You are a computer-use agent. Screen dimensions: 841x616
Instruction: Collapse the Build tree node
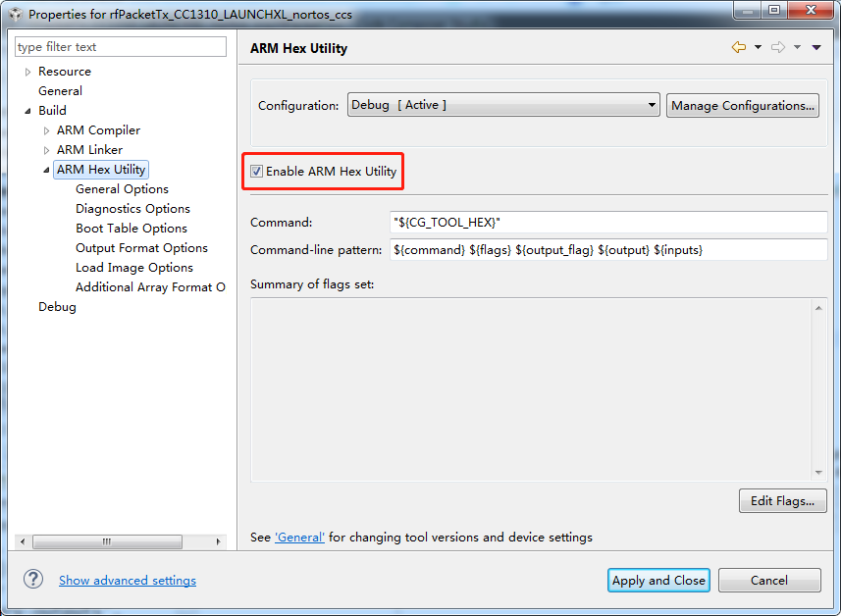(x=27, y=111)
